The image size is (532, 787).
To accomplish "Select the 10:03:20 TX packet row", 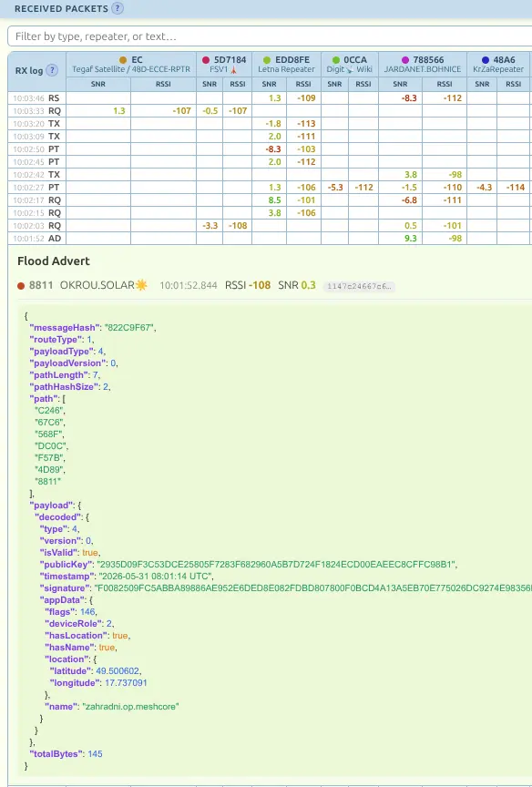I will click(x=270, y=124).
